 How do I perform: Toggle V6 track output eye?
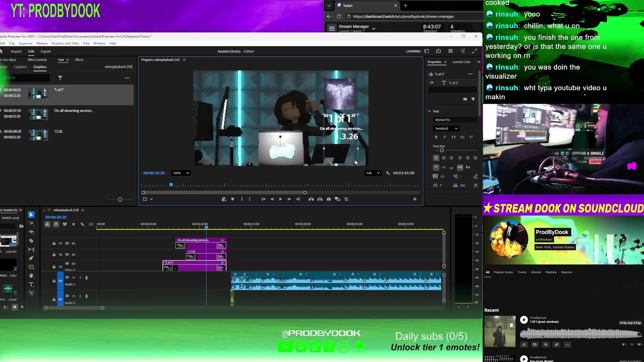pyautogui.click(x=73, y=254)
